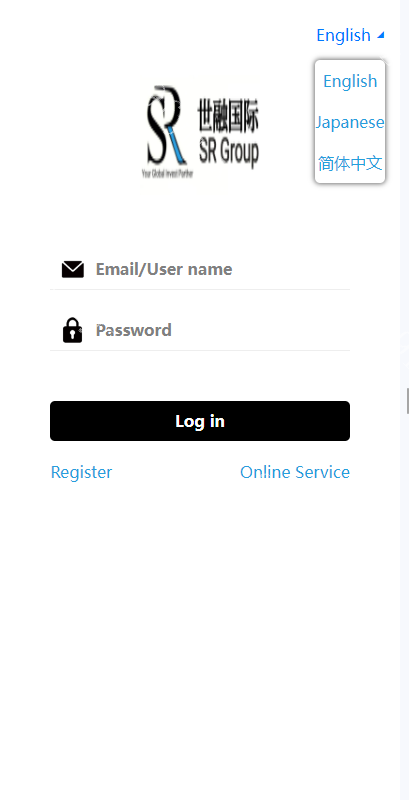Click the 世融国际 company name in logo
The width and height of the screenshot is (409, 800).
pos(227,116)
